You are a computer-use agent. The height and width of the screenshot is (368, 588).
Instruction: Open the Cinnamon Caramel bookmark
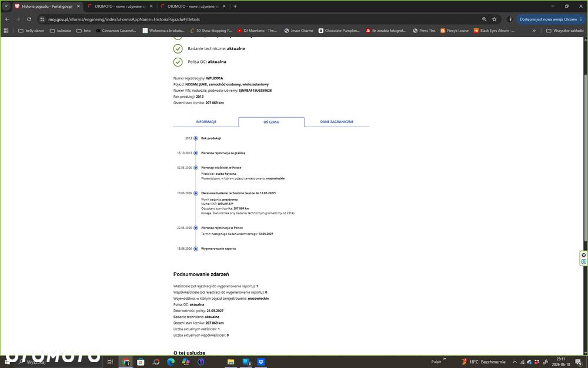tap(116, 31)
